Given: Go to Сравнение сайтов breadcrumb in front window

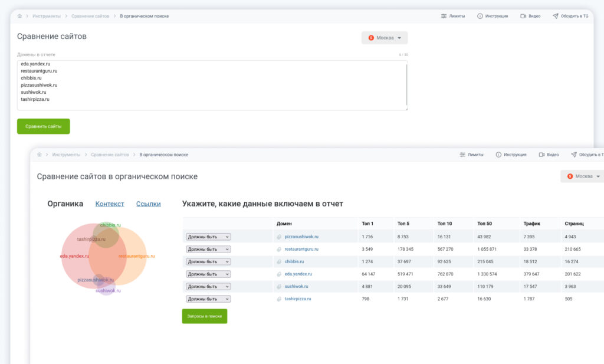Looking at the screenshot, I should coord(110,155).
